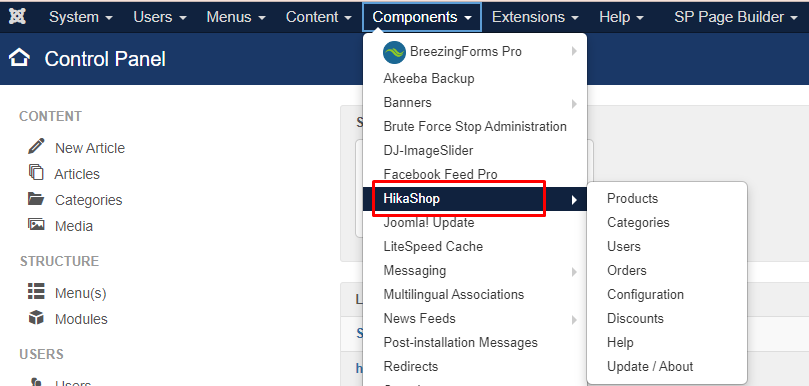Open the Extensions dropdown menu
Viewport: 809px width, 386px height.
click(535, 17)
